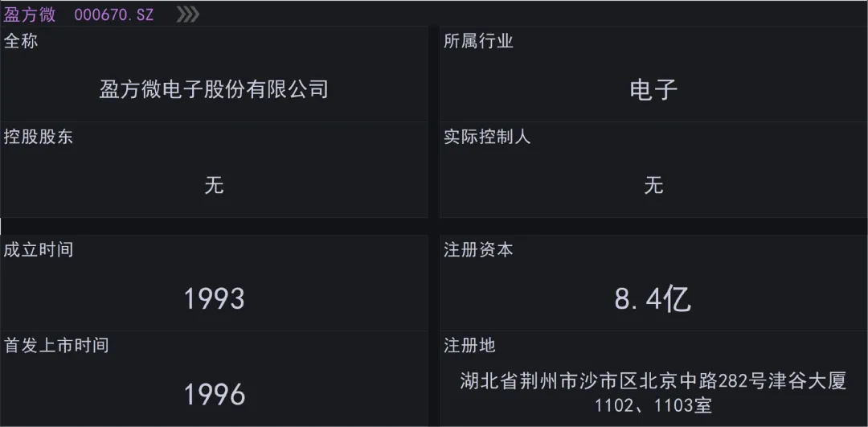Click the 无 value under 控股股东
This screenshot has height=427, width=868.
pos(215,185)
